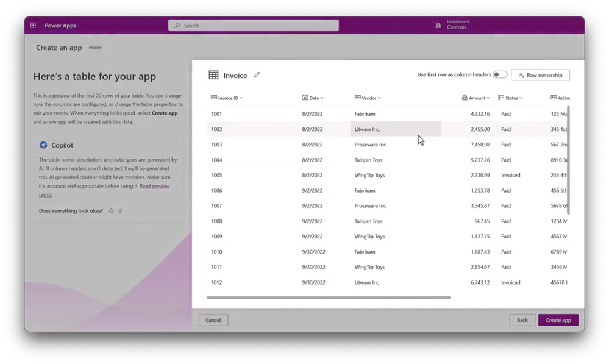Click the Date column calendar icon
Screen dimensions: 609x364
[305, 98]
